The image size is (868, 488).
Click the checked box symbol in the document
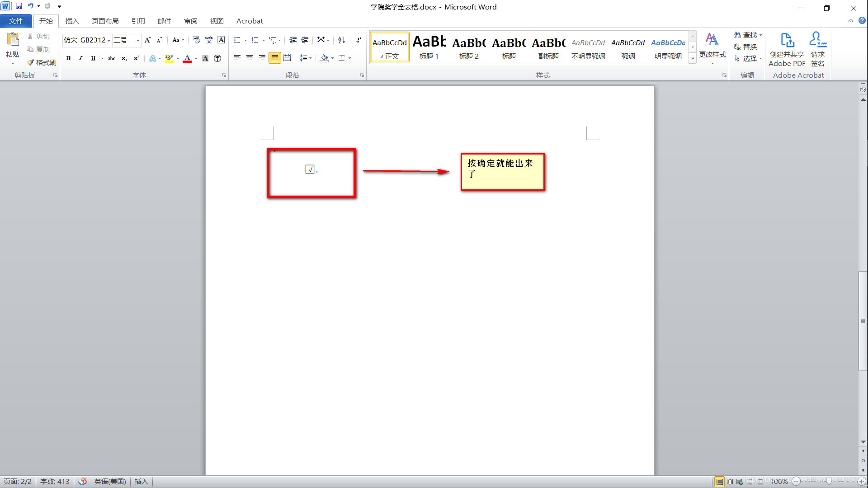310,169
